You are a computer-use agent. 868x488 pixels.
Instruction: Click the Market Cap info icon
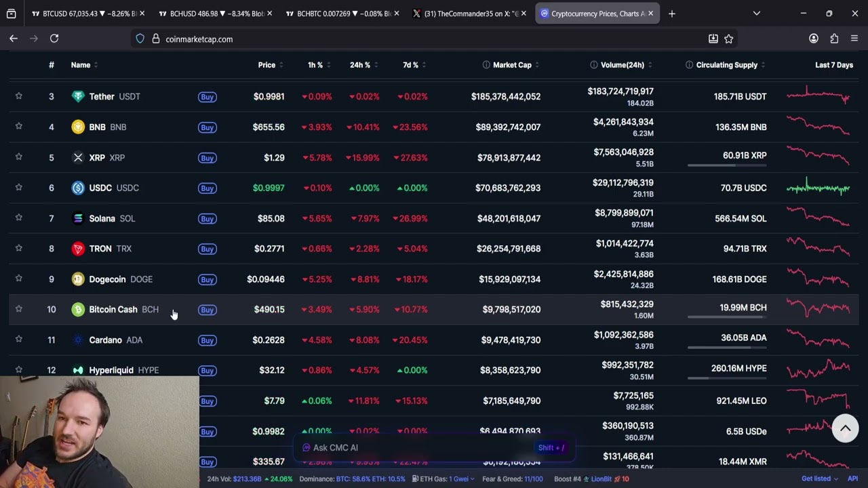coord(486,65)
